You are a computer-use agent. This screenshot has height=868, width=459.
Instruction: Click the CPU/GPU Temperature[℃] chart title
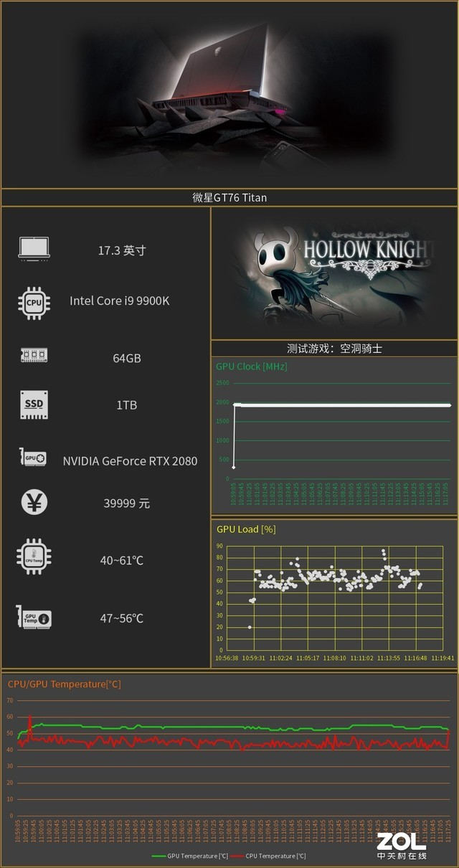63,684
